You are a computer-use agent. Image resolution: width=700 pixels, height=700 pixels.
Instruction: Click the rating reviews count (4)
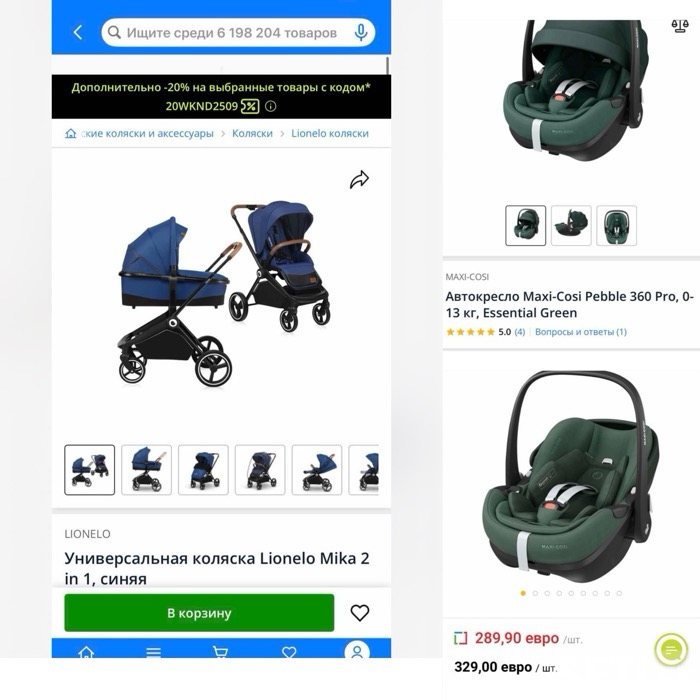(520, 332)
